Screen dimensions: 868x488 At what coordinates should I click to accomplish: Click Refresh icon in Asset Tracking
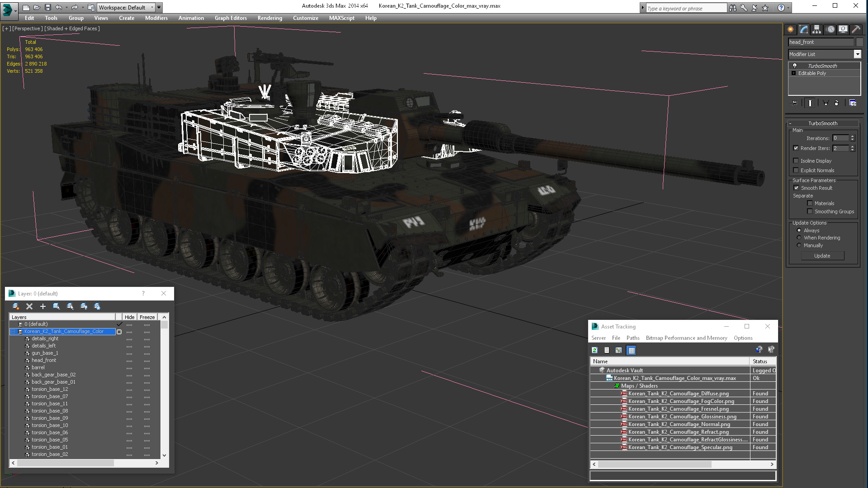(594, 350)
